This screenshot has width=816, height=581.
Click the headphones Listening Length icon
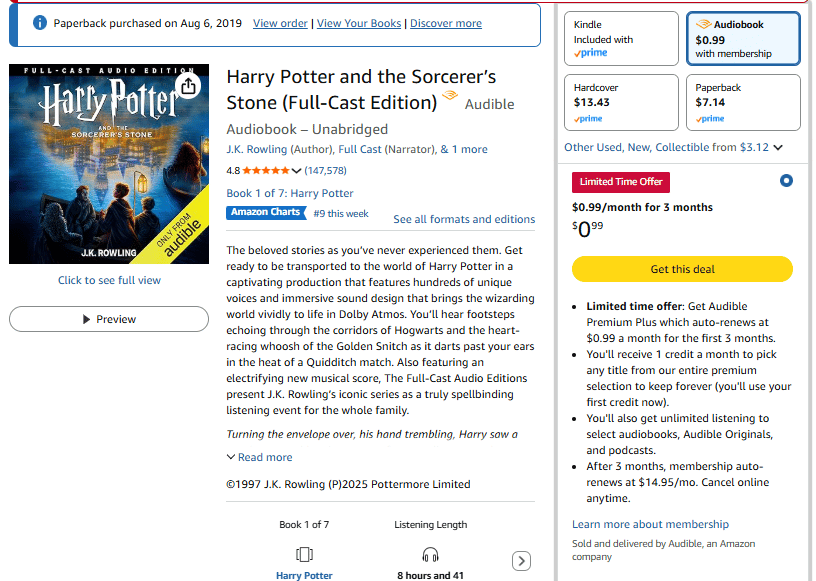click(x=430, y=554)
